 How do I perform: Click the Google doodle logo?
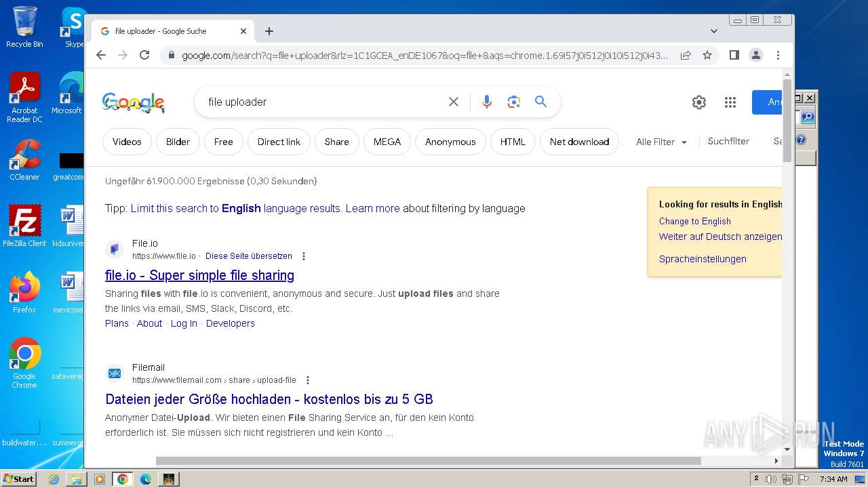(134, 102)
